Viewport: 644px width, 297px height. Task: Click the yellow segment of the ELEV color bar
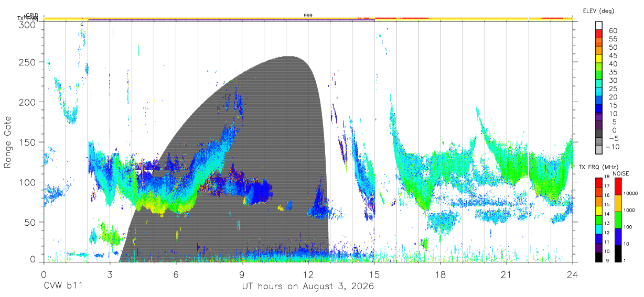point(599,59)
